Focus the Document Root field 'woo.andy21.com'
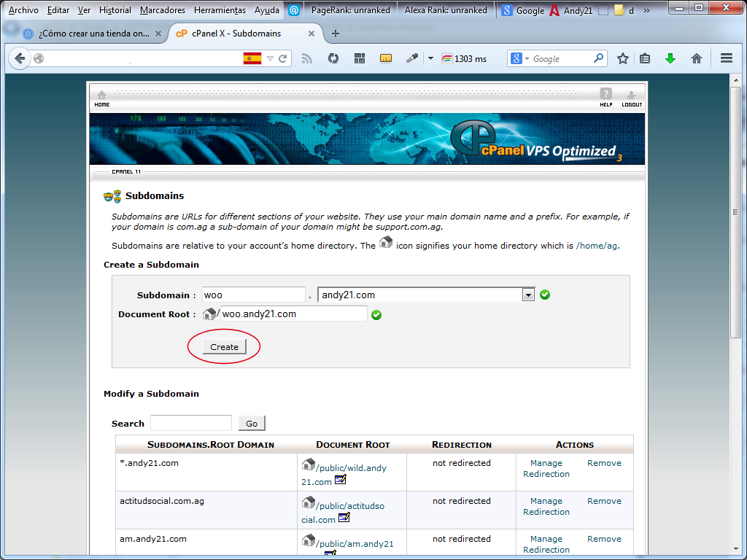Image resolution: width=747 pixels, height=560 pixels. [293, 314]
